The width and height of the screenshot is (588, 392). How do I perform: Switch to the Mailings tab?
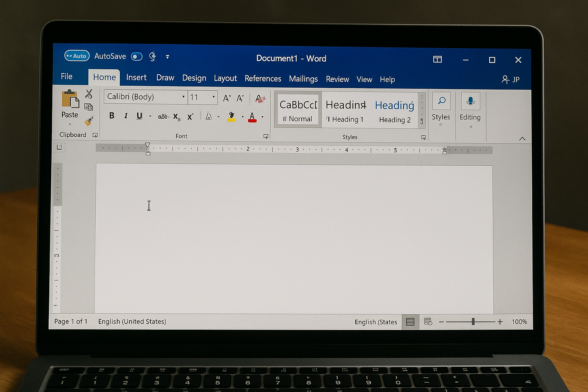(304, 79)
